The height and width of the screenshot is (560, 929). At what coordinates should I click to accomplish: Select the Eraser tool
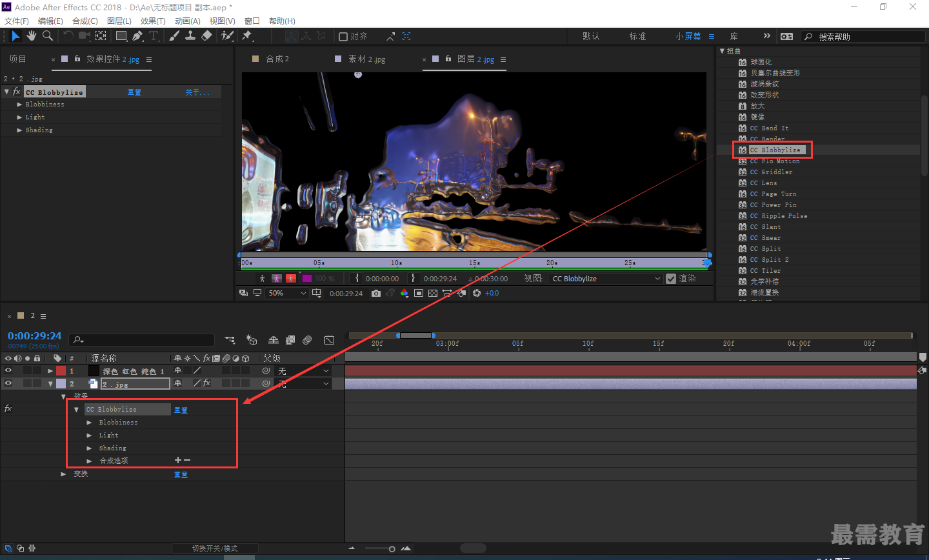[206, 36]
